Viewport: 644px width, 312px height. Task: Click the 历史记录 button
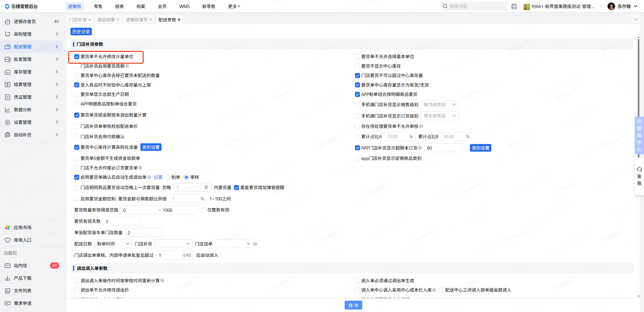(81, 31)
